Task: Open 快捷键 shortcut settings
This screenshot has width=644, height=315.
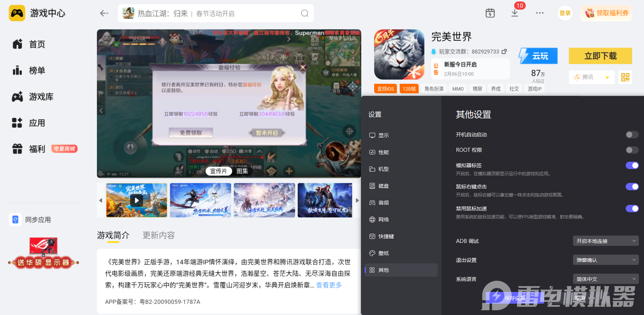Action: pyautogui.click(x=401, y=236)
